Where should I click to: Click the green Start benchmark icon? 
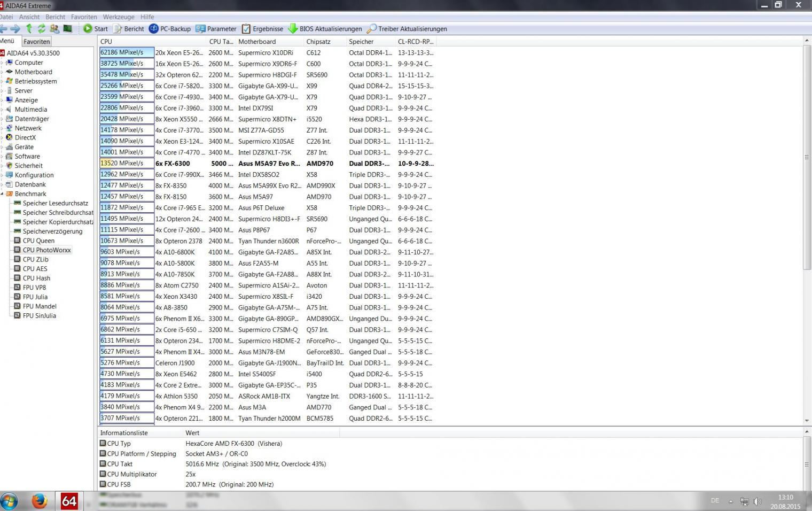pos(88,29)
